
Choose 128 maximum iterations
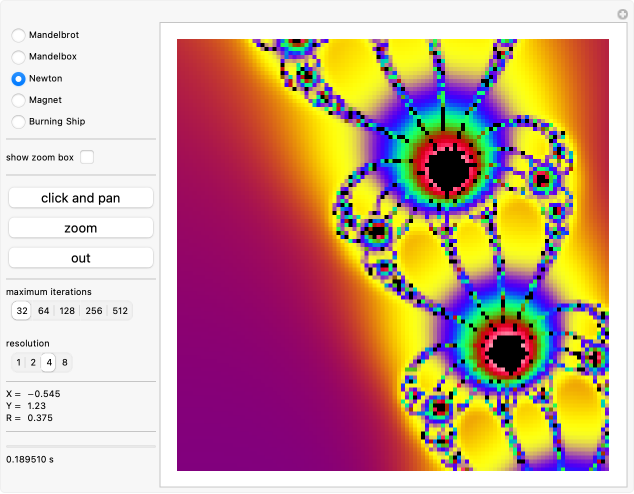coord(68,311)
